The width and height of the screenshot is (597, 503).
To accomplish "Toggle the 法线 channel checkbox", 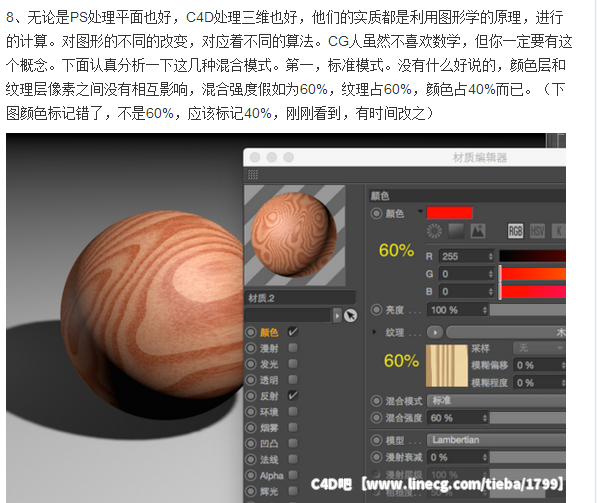I will pos(293,459).
